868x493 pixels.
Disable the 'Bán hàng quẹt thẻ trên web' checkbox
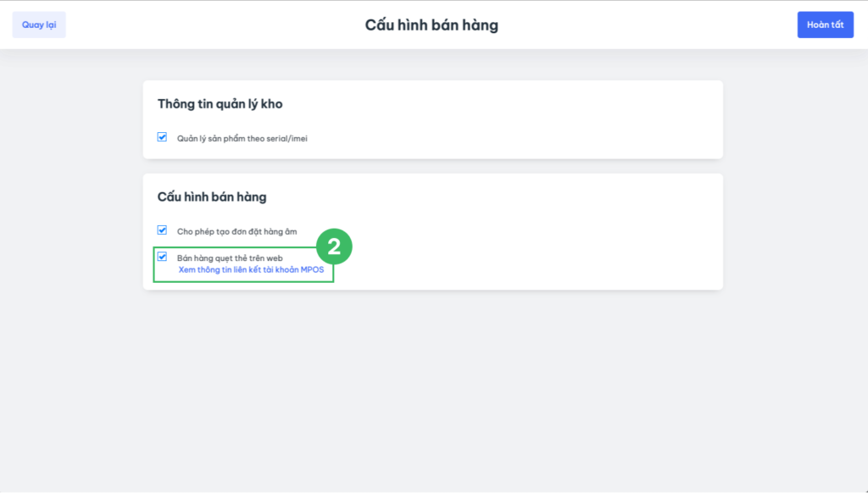coord(162,257)
